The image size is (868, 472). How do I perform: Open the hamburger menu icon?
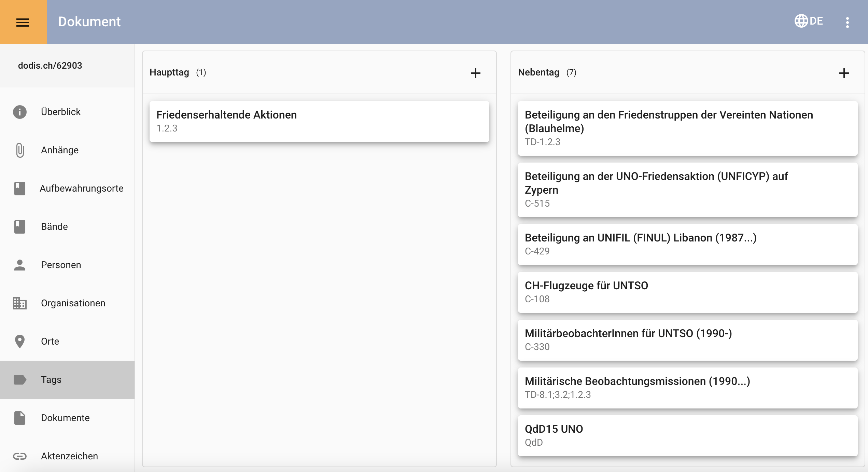pos(23,22)
